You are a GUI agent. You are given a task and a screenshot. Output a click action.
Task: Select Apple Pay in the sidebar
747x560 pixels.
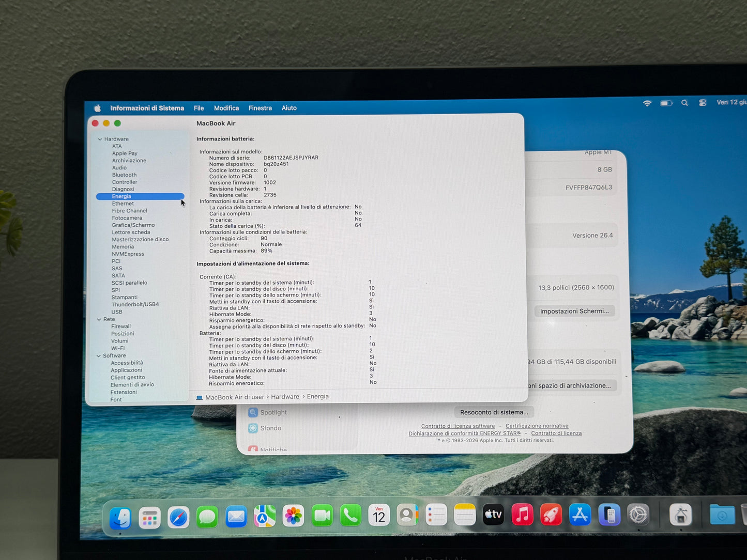pyautogui.click(x=125, y=153)
